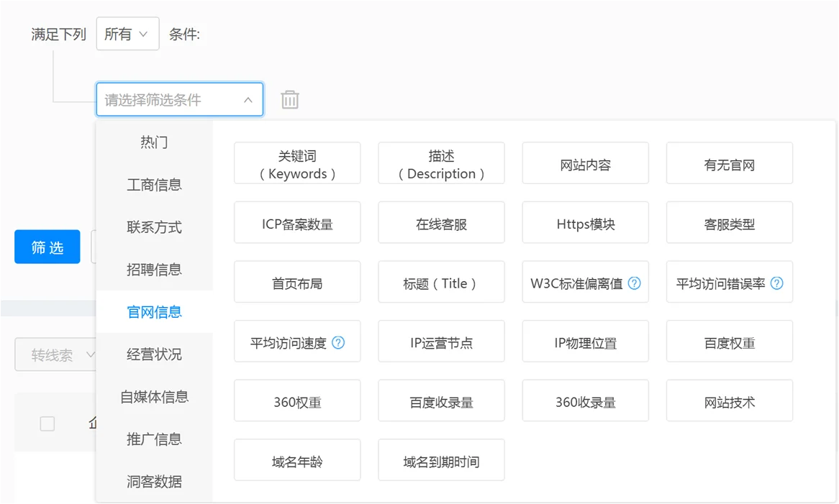Select the 百度权重 filter option
This screenshot has height=504, width=839.
(729, 342)
